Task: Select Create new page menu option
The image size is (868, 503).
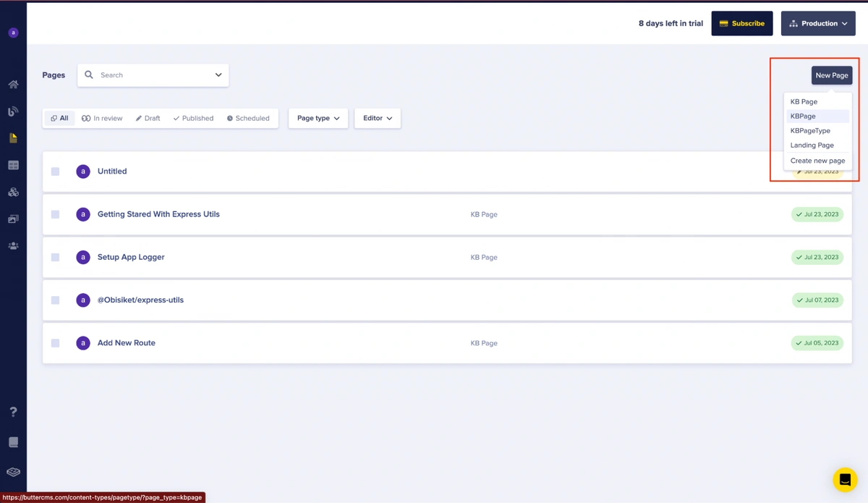Action: 817,161
